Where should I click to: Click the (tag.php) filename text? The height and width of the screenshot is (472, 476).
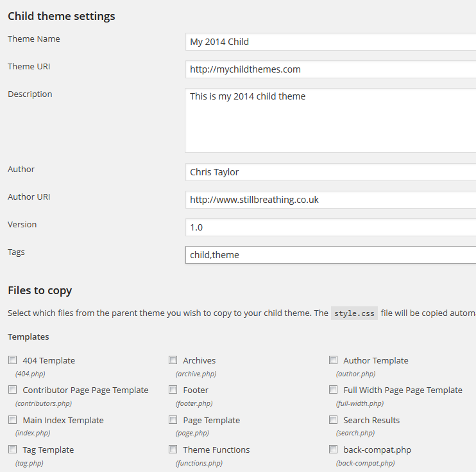[30, 463]
